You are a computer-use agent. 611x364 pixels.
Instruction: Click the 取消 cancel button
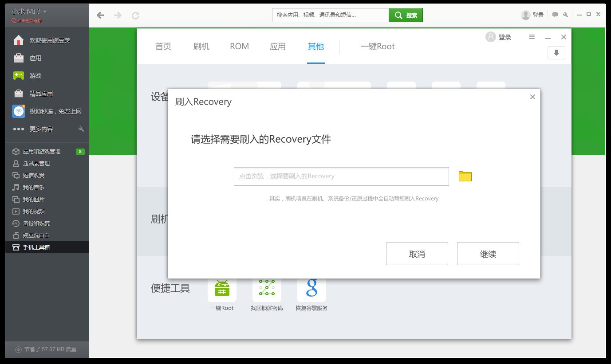[x=417, y=254]
